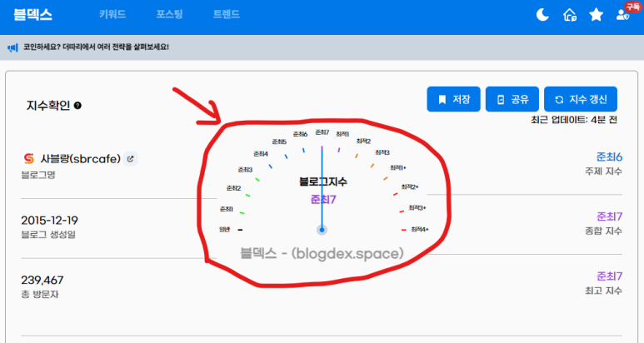Open favorites star icon
The width and height of the screenshot is (644, 343).
[596, 15]
